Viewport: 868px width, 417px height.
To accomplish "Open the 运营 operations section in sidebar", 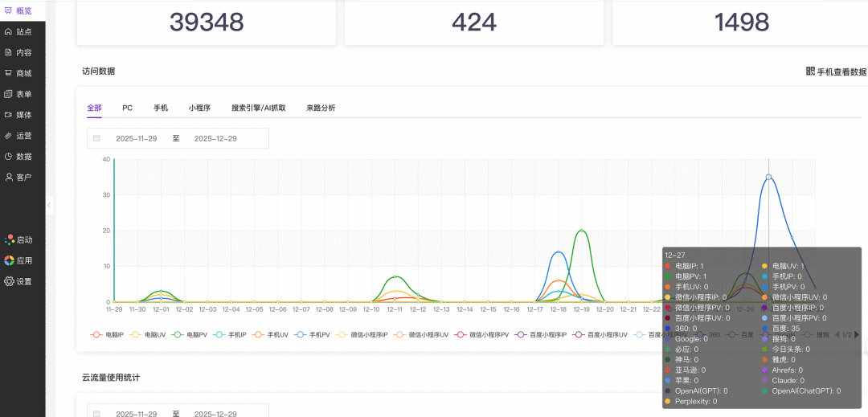I will 18,136.
